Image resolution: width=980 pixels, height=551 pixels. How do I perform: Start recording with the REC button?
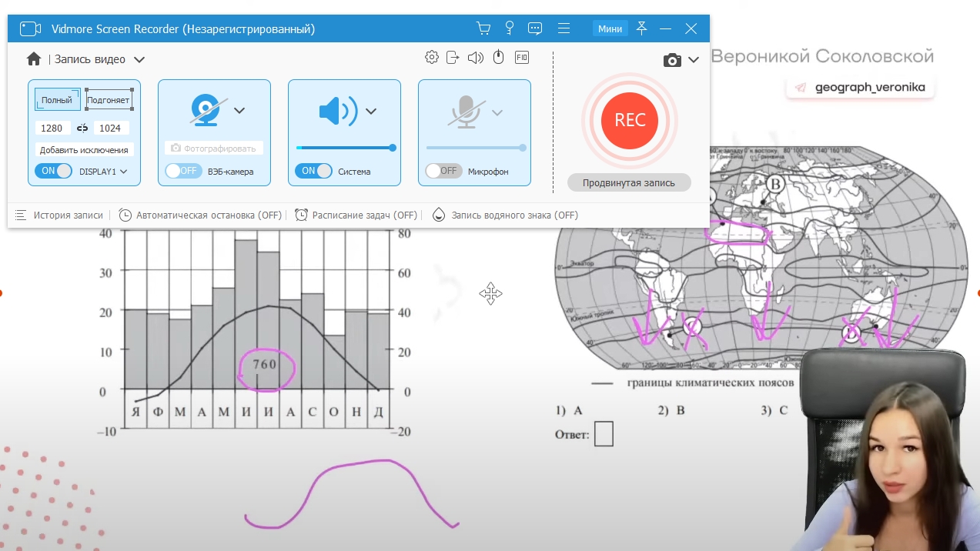(630, 120)
